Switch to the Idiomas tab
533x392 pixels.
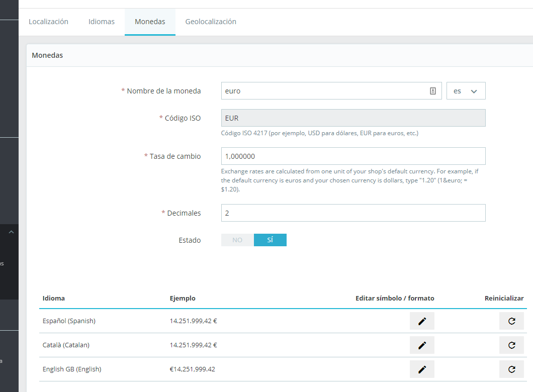coord(102,22)
